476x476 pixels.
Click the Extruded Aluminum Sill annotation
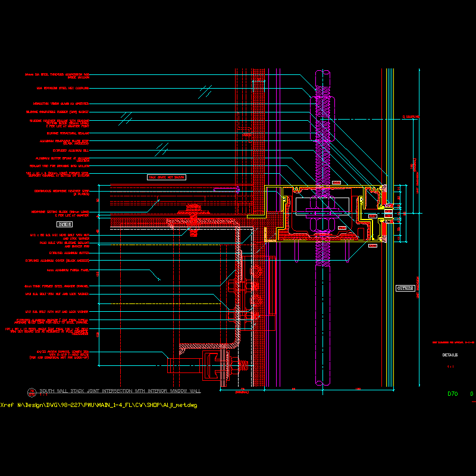tap(70, 151)
